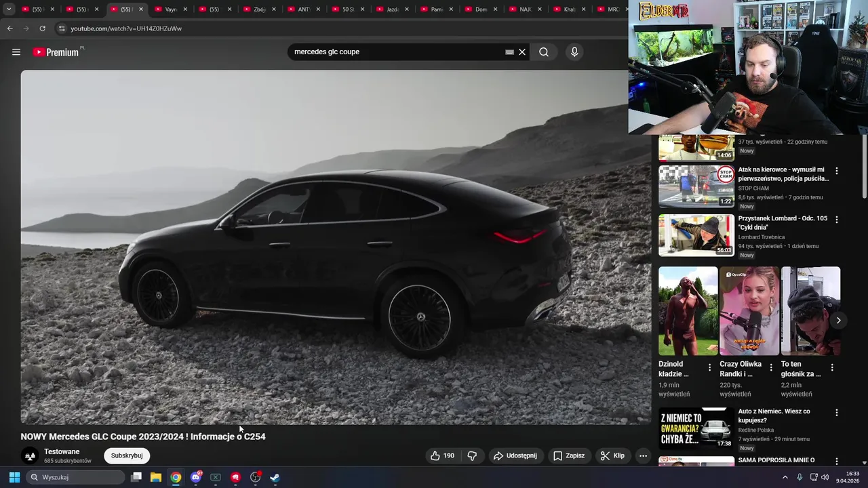Click the Mercedes GLC Coupe video player

(335, 247)
